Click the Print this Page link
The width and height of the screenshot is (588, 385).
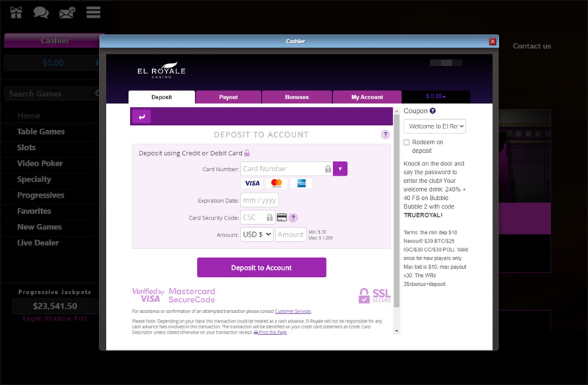[270, 332]
